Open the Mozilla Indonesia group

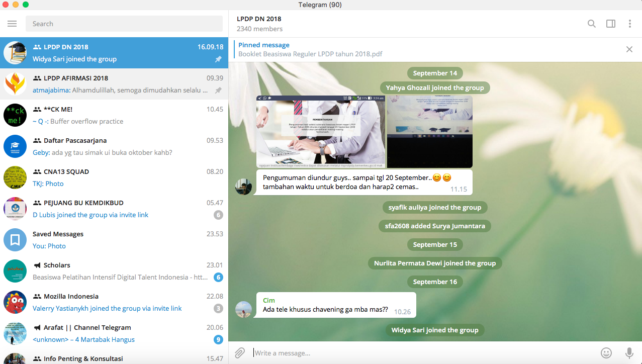tap(114, 302)
